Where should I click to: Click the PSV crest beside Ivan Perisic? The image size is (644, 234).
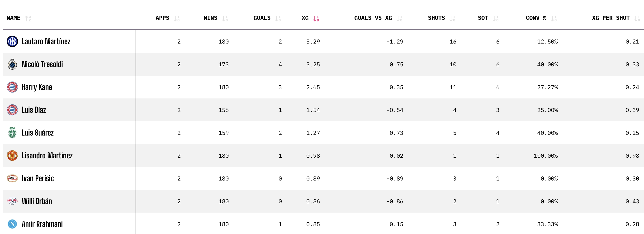pyautogui.click(x=12, y=178)
